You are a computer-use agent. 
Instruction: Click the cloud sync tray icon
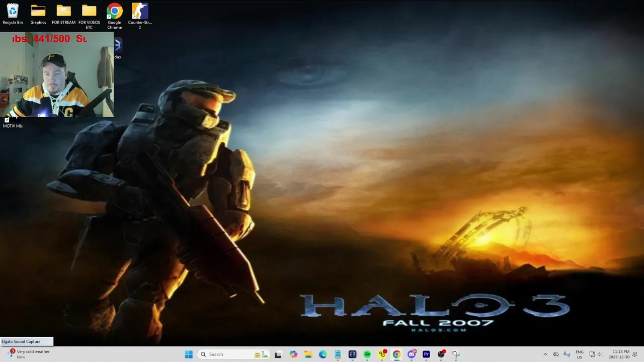(x=556, y=354)
